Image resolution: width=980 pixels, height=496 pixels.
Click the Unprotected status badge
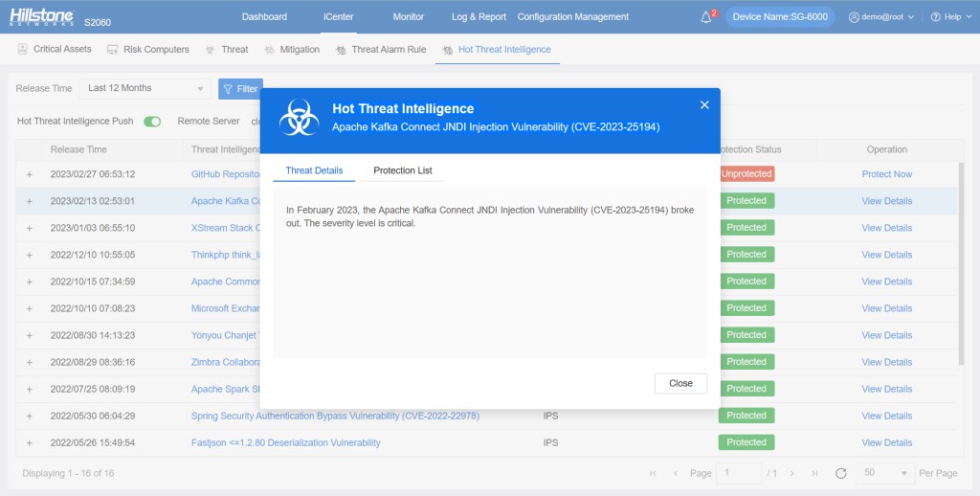click(x=746, y=174)
